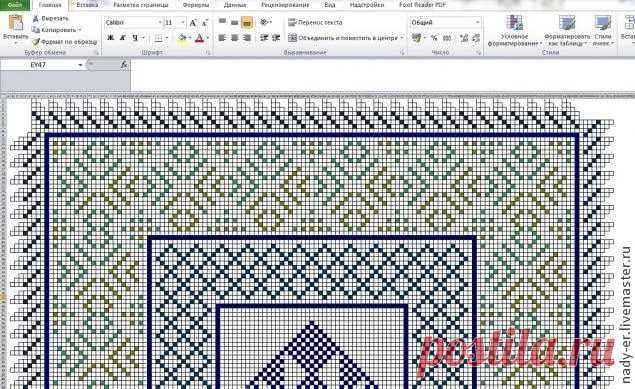Switch to the Вставка ribbon tab
Image resolution: width=635 pixels, height=389 pixels.
87,5
